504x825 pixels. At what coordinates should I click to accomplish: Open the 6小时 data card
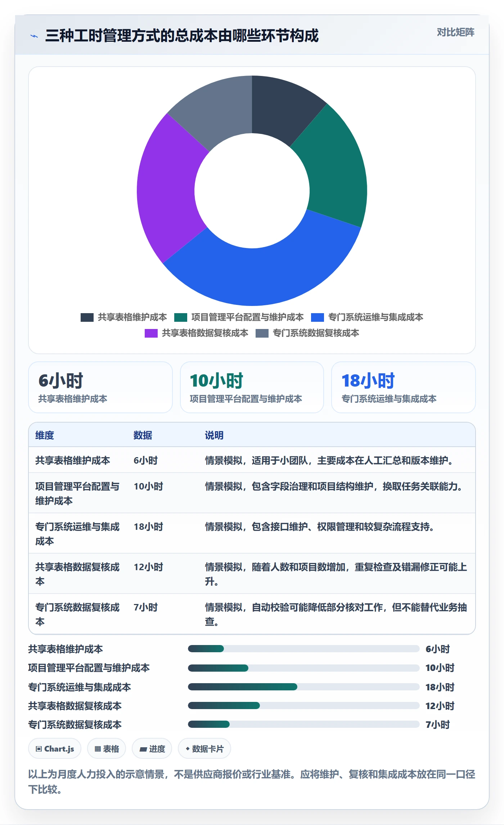tap(100, 387)
